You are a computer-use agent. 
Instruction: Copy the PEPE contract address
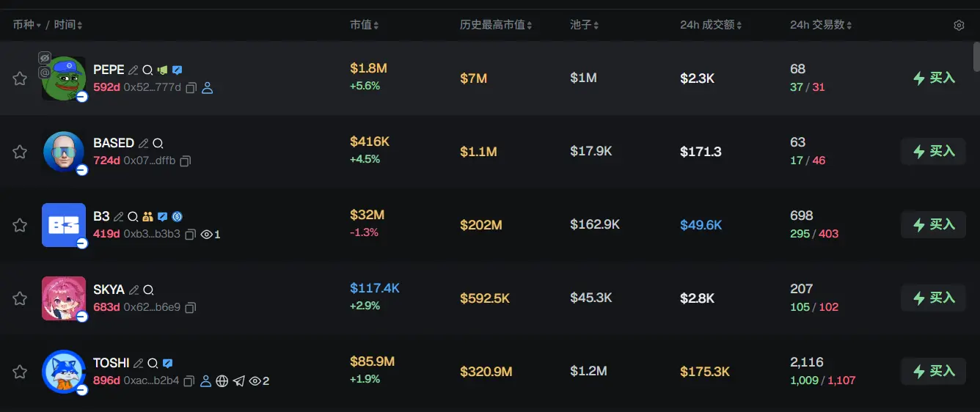[191, 88]
